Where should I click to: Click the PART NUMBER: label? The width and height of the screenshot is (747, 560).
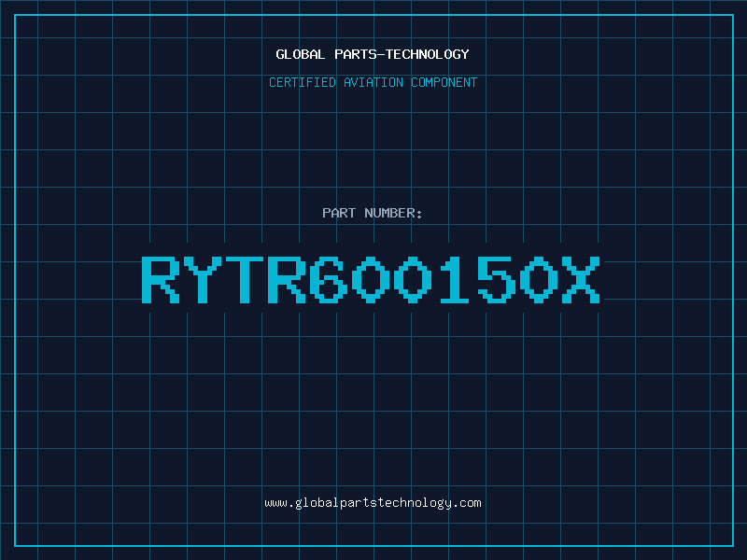pyautogui.click(x=373, y=213)
